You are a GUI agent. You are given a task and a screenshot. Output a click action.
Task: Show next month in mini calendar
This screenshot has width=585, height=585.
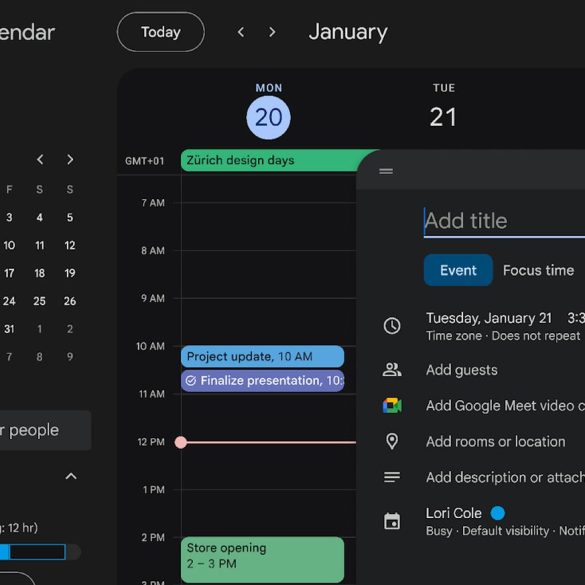(x=70, y=160)
